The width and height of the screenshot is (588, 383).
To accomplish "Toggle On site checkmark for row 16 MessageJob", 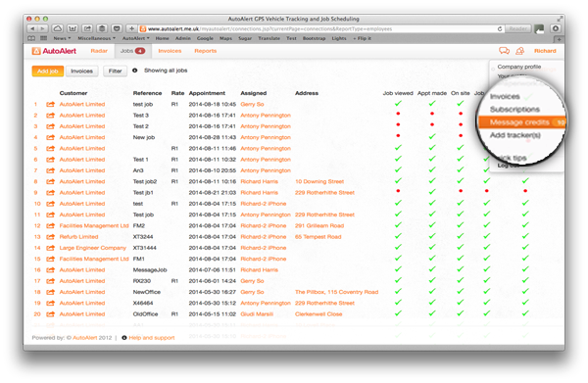I will (461, 269).
